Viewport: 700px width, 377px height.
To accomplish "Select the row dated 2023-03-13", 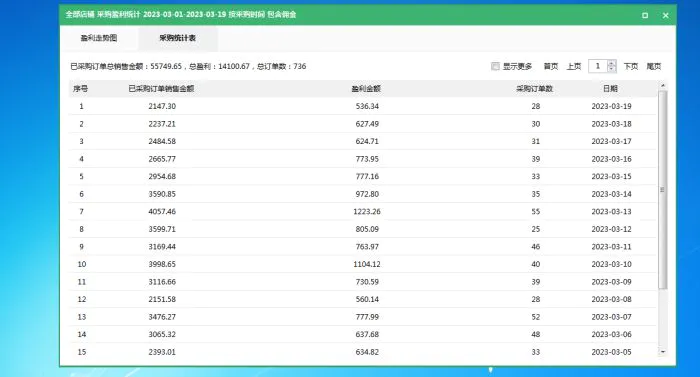I will (362, 211).
